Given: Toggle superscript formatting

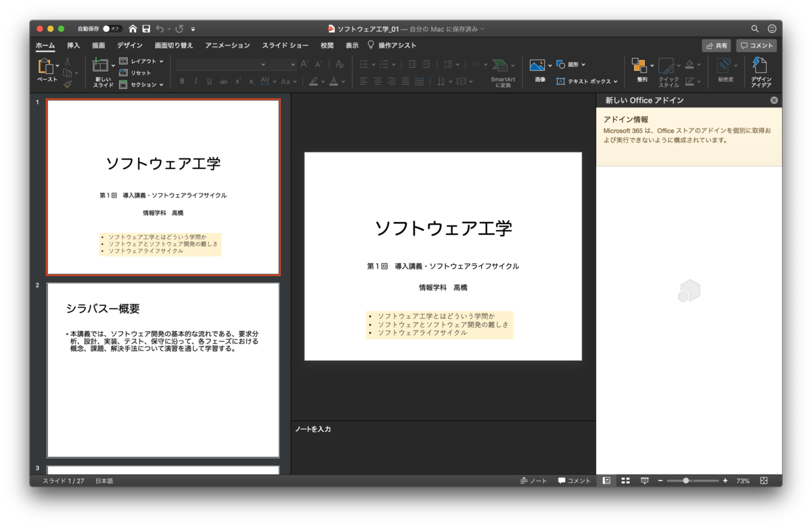Looking at the screenshot, I should click(238, 81).
